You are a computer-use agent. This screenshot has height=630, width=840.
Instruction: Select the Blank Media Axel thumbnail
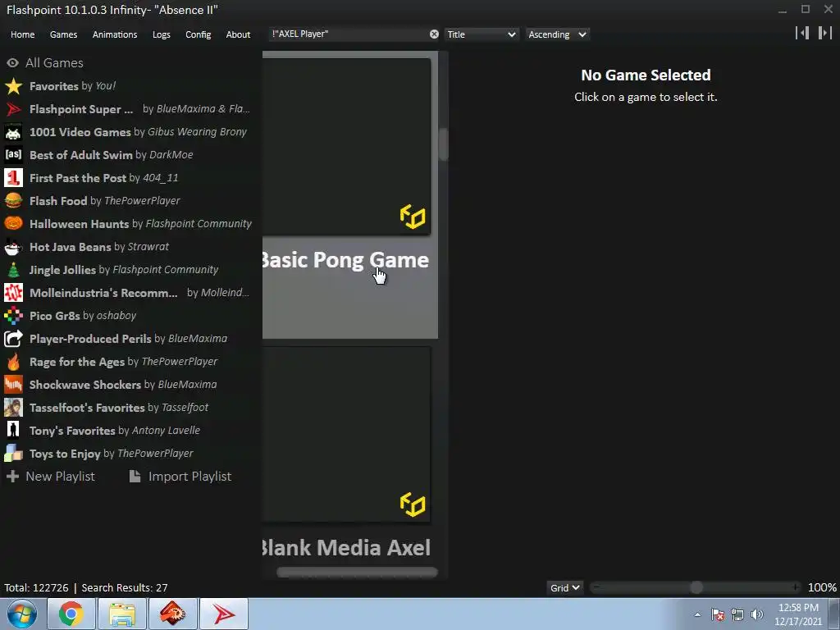coord(347,435)
